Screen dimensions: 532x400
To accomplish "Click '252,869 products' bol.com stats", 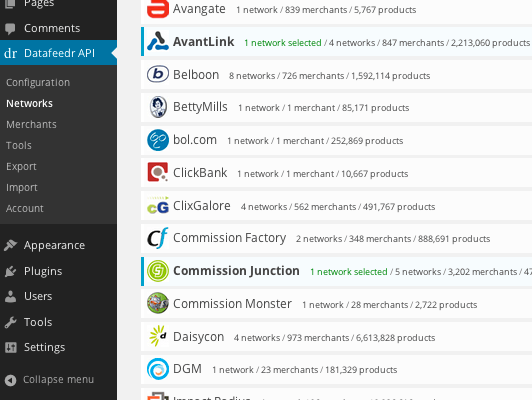I will tap(367, 141).
